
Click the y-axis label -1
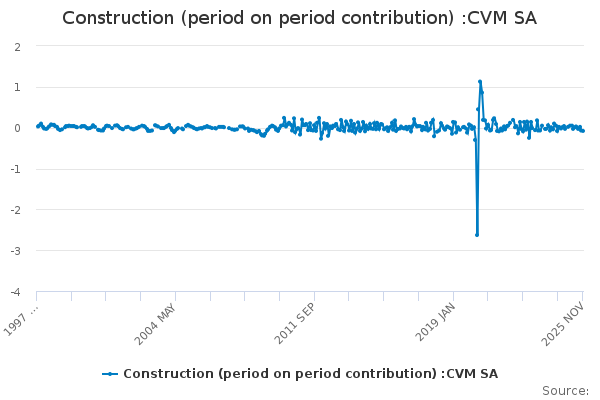(x=16, y=169)
